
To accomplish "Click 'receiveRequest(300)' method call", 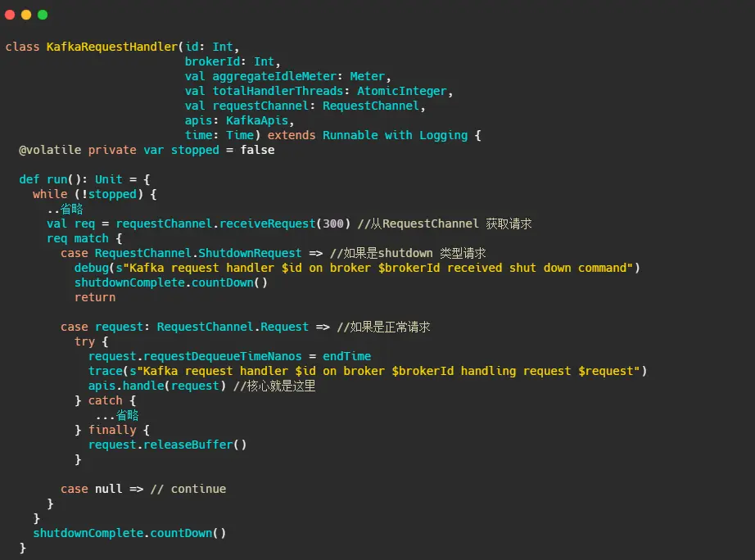I will (x=285, y=224).
